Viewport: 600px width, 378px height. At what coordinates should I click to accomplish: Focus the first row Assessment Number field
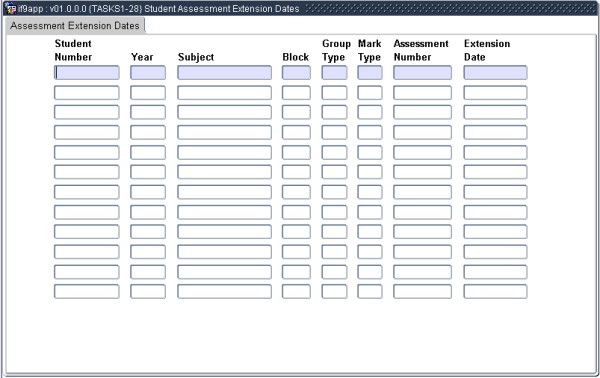[x=422, y=72]
